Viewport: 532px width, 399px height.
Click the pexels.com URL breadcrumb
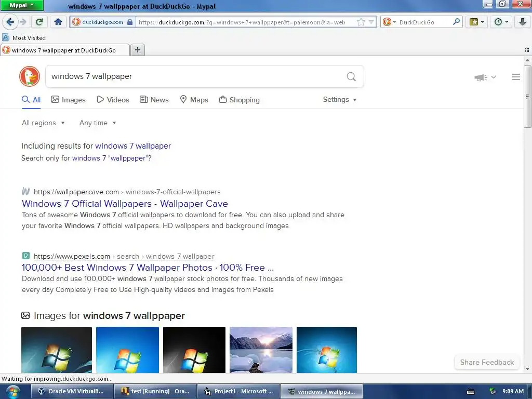pyautogui.click(x=124, y=257)
